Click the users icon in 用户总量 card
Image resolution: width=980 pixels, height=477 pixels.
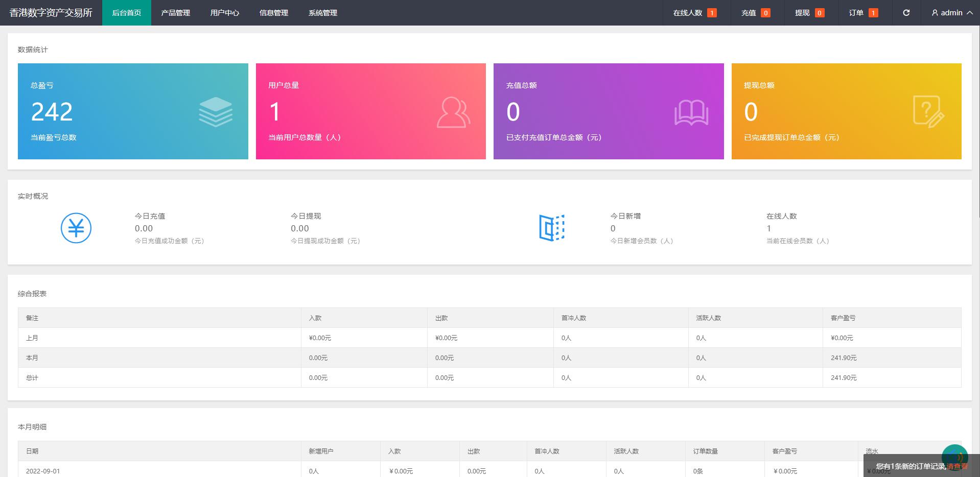pyautogui.click(x=453, y=112)
